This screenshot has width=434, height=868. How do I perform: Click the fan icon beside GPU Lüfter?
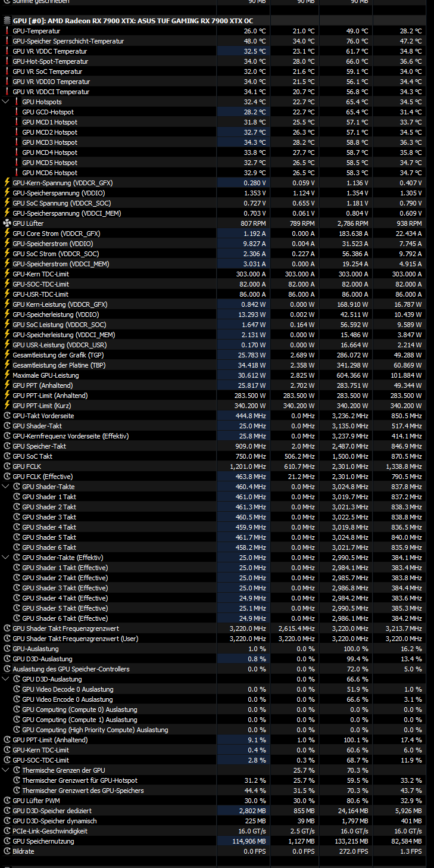(x=7, y=223)
